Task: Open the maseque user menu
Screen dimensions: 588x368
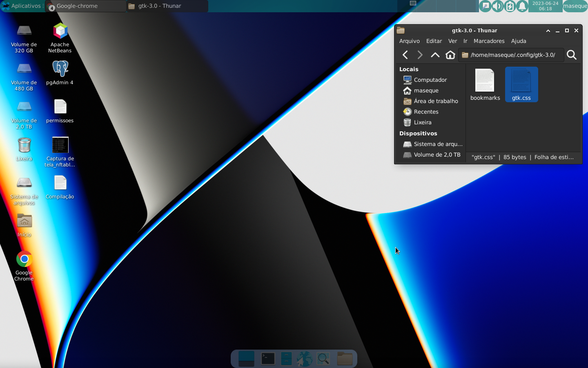Action: (575, 6)
